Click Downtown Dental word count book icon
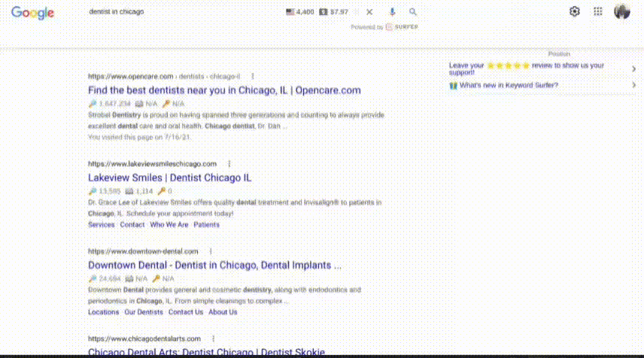 (x=129, y=279)
